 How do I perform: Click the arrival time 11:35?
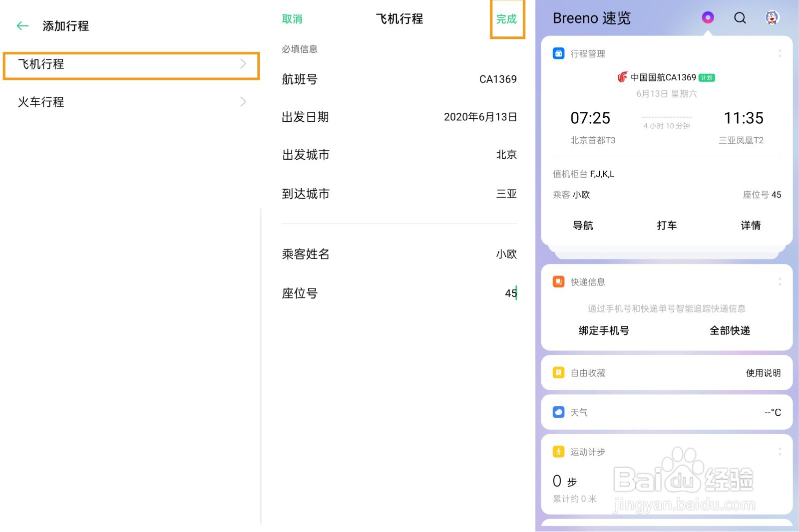744,118
